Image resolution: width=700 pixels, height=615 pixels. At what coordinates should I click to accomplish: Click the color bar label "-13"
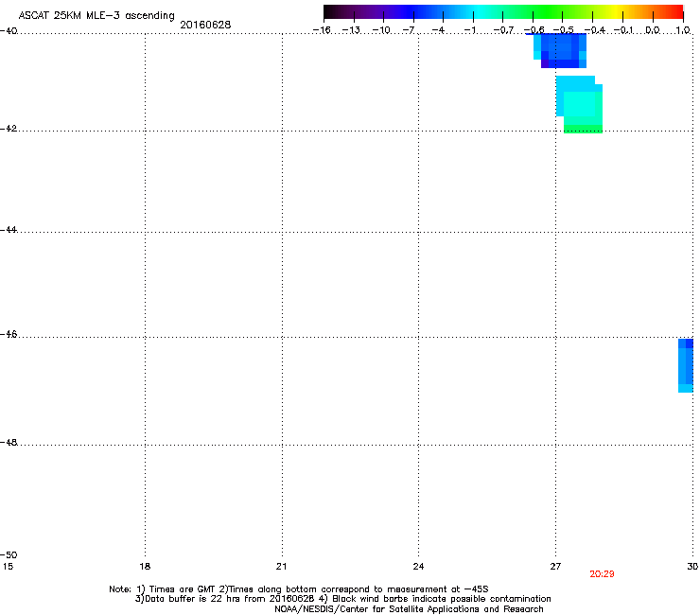coord(351,30)
